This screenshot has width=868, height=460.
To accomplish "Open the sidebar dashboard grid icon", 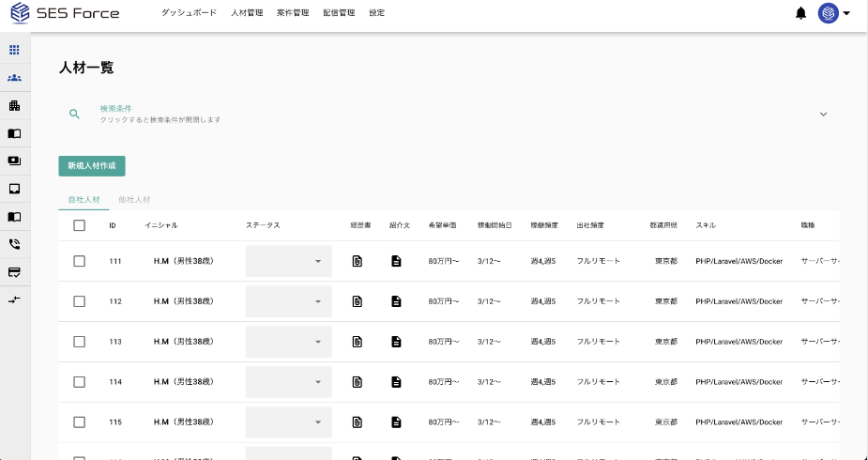I will 15,51.
